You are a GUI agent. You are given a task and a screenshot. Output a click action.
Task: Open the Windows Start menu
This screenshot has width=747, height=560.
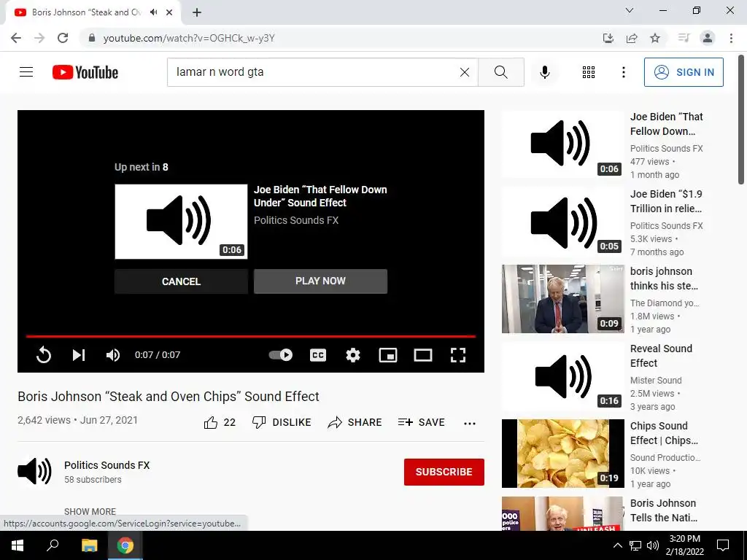pyautogui.click(x=18, y=545)
